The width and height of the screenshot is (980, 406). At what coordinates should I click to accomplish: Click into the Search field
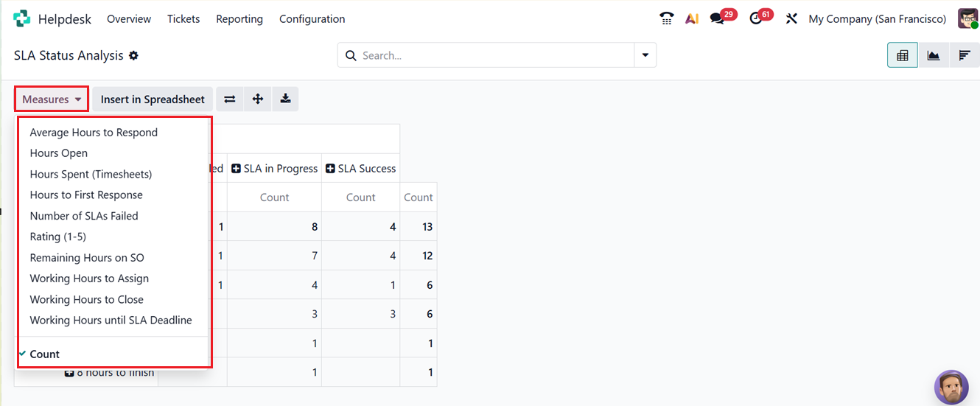[x=494, y=55]
